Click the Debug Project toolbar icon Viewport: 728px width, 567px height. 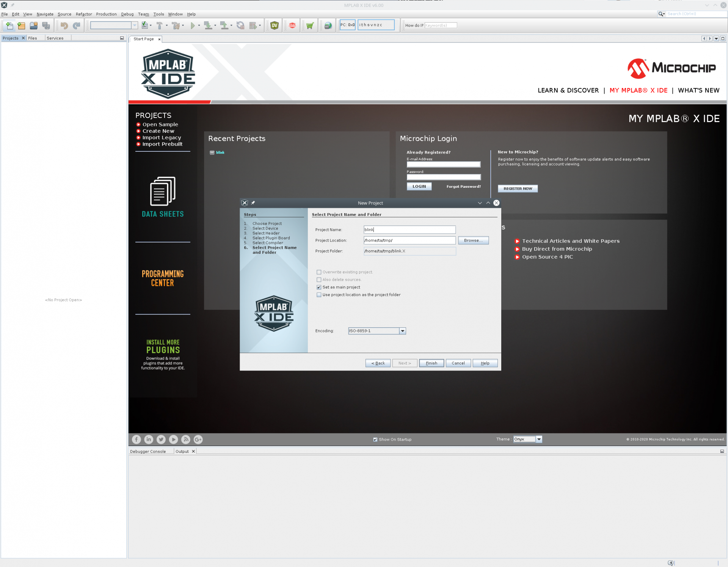pyautogui.click(x=253, y=25)
